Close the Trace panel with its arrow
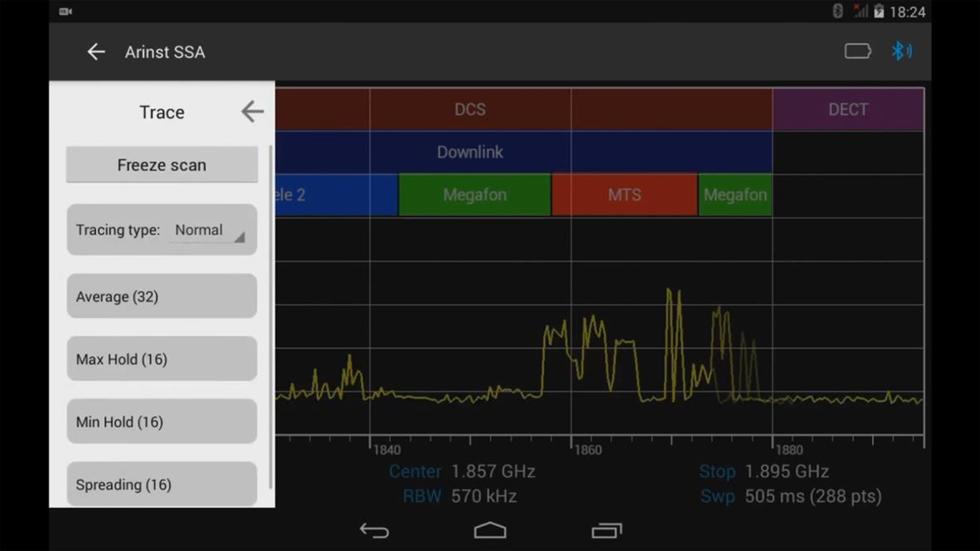Screen dimensions: 980x551 point(252,111)
